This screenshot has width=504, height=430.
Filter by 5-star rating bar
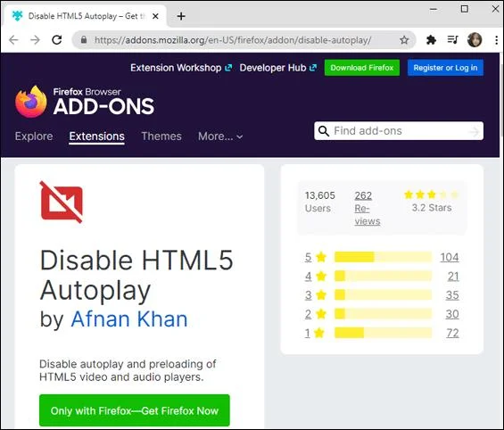pos(384,257)
